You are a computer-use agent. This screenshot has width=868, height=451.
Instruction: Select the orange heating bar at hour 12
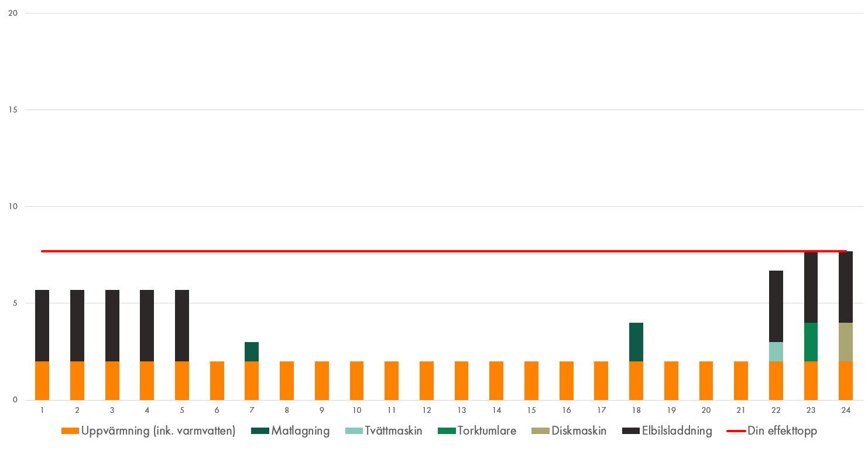click(427, 381)
